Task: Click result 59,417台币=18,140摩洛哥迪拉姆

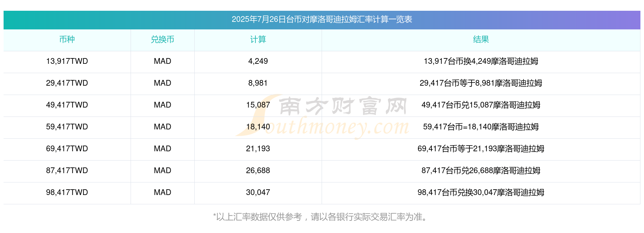Action: click(x=481, y=127)
